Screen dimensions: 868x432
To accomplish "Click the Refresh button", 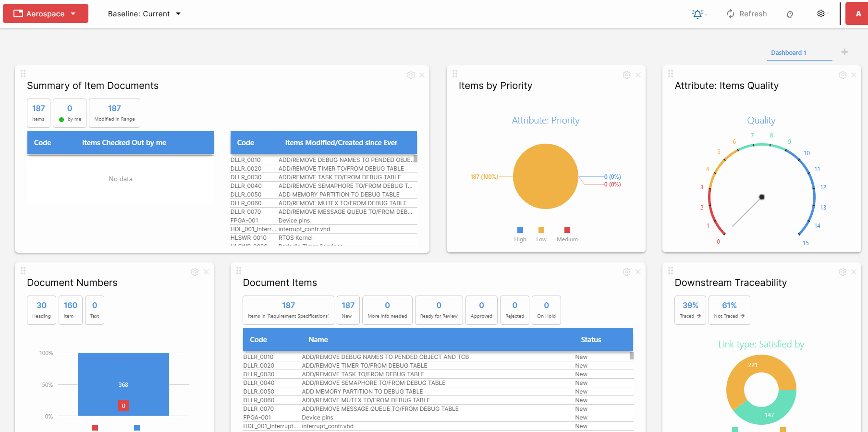I will [746, 14].
